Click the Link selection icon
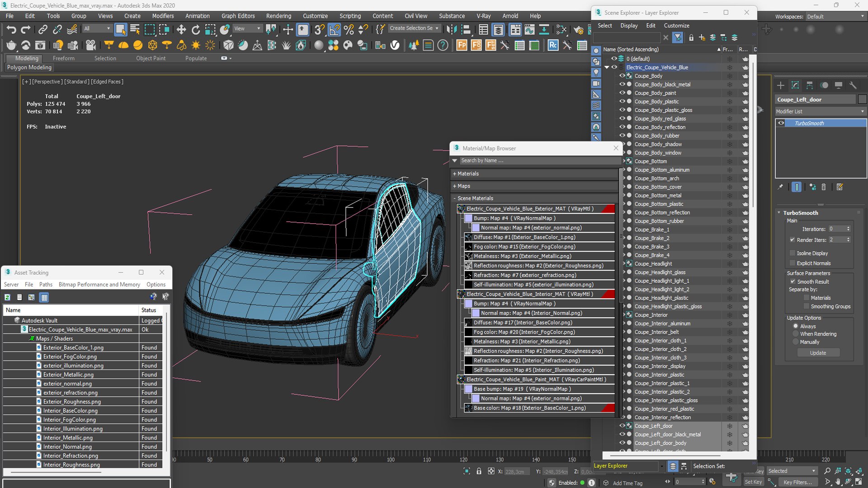This screenshot has height=488, width=868. (x=42, y=30)
